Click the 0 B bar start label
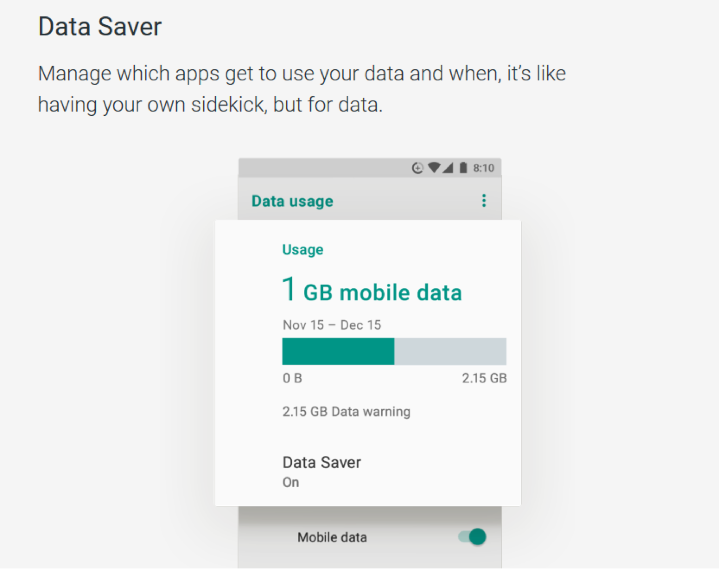 [292, 378]
